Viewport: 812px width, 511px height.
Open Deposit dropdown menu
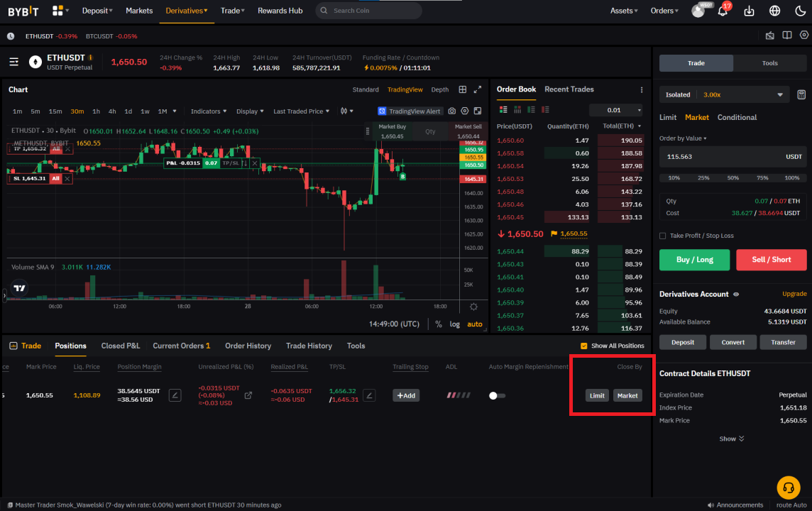(97, 11)
